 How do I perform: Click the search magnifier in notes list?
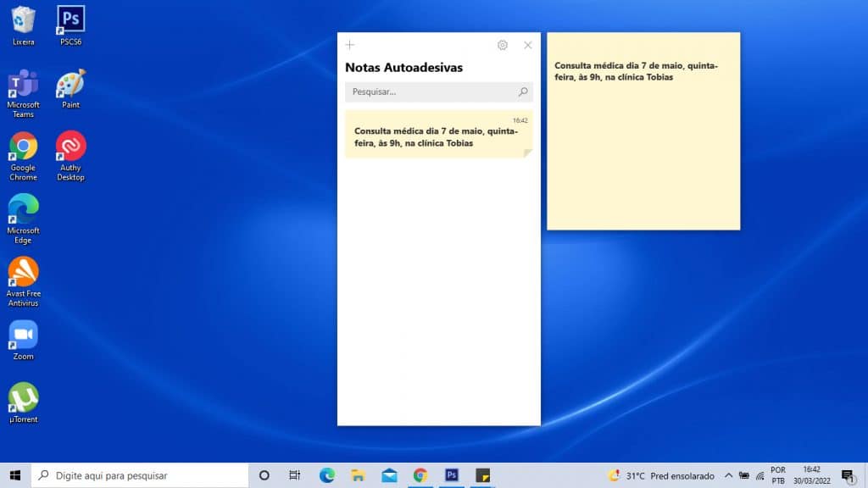click(x=522, y=91)
